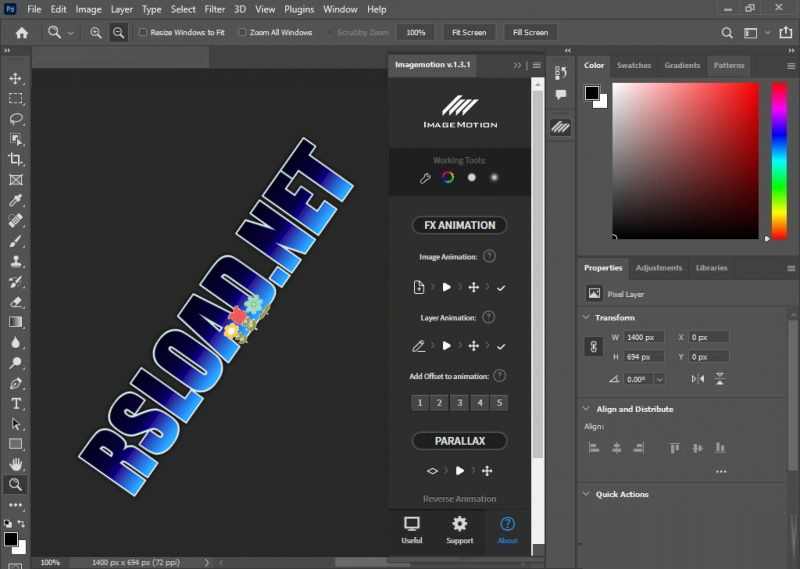Collapse the Align and Distribute section

[586, 409]
